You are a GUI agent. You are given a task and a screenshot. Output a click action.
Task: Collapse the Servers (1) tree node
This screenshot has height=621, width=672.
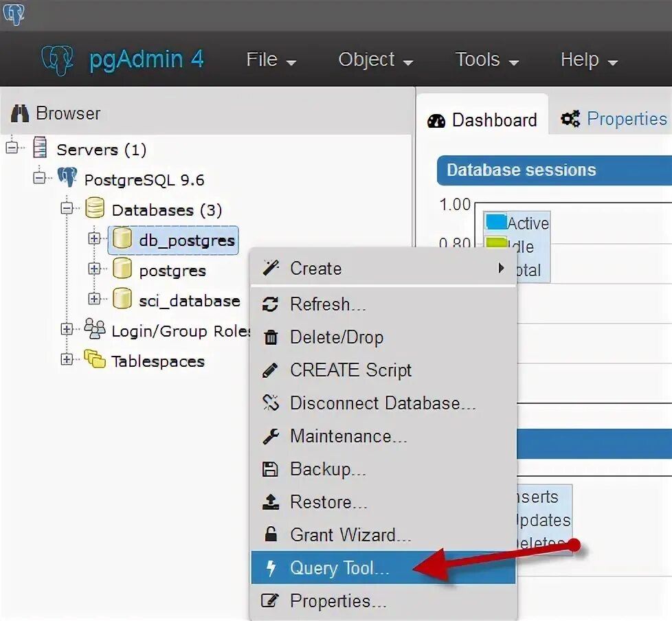(12, 148)
